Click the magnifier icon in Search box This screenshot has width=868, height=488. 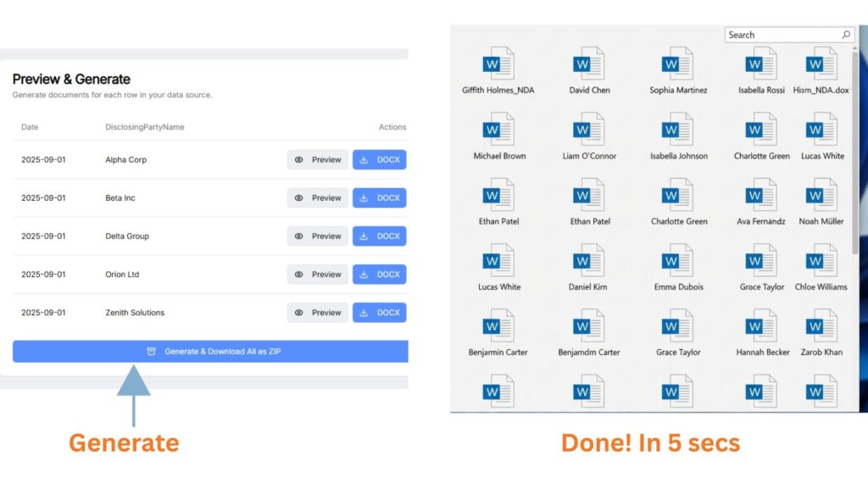(845, 35)
